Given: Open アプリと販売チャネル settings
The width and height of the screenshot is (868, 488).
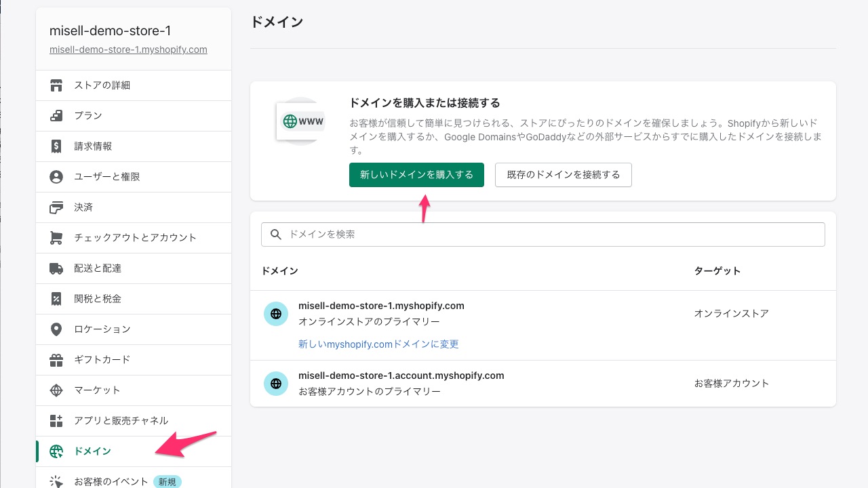Looking at the screenshot, I should 134,421.
